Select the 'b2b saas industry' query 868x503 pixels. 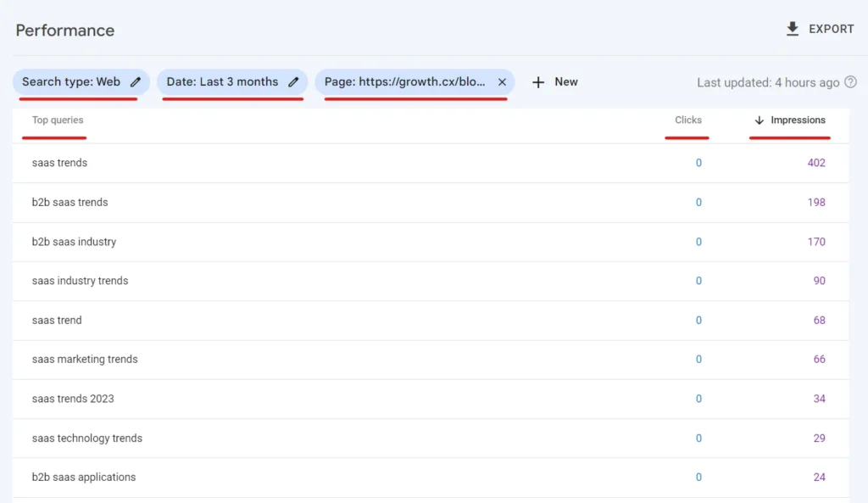(x=75, y=242)
